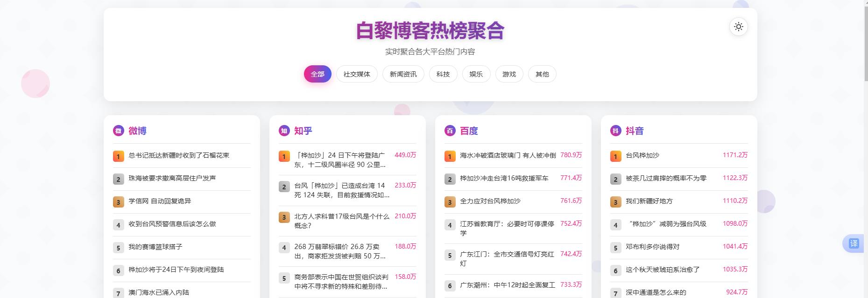This screenshot has width=868, height=298.
Task: Open Baidu item 海水冲破酒店玻璃门
Action: [x=508, y=155]
